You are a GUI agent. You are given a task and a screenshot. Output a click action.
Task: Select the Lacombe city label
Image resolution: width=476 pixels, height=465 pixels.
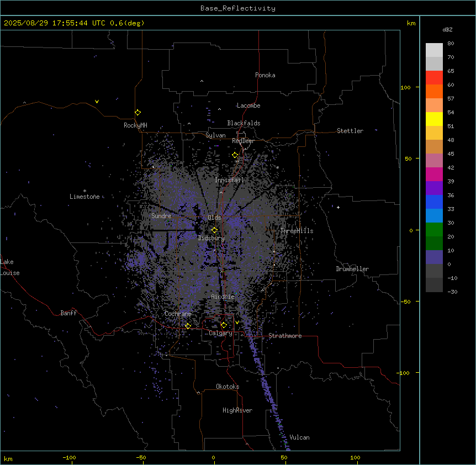248,105
